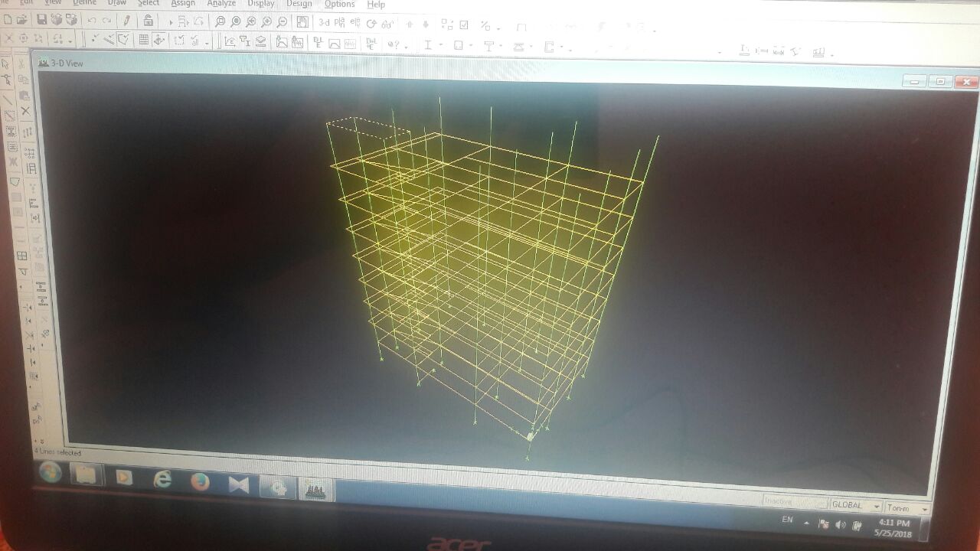Click the X clear selection icon
Screen dimensions: 980x551
tap(25, 111)
